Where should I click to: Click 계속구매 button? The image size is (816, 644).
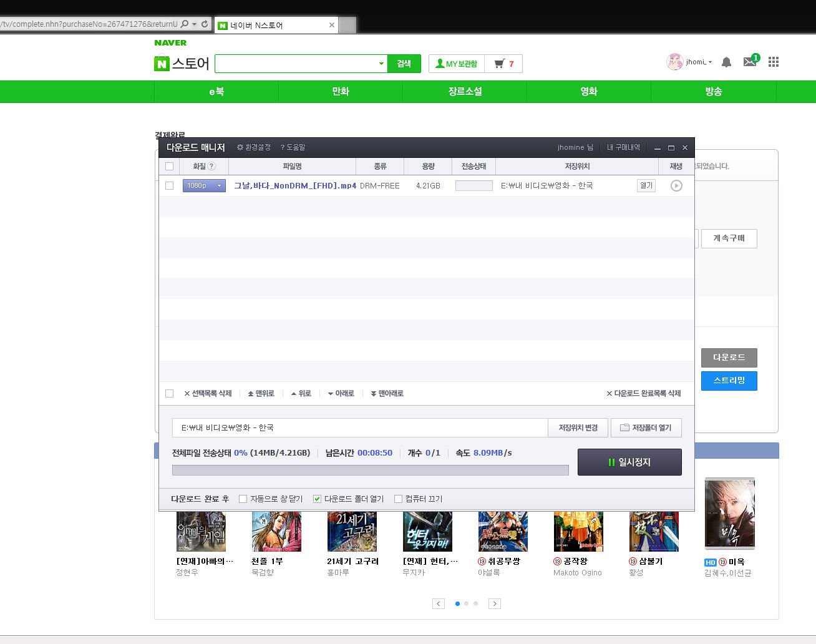pos(729,238)
